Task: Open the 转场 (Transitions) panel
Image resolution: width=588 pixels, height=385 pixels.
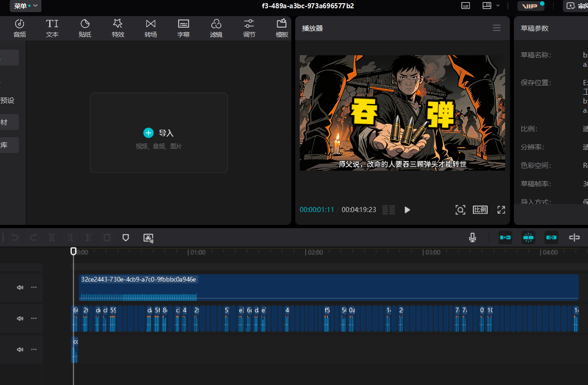Action: [151, 28]
